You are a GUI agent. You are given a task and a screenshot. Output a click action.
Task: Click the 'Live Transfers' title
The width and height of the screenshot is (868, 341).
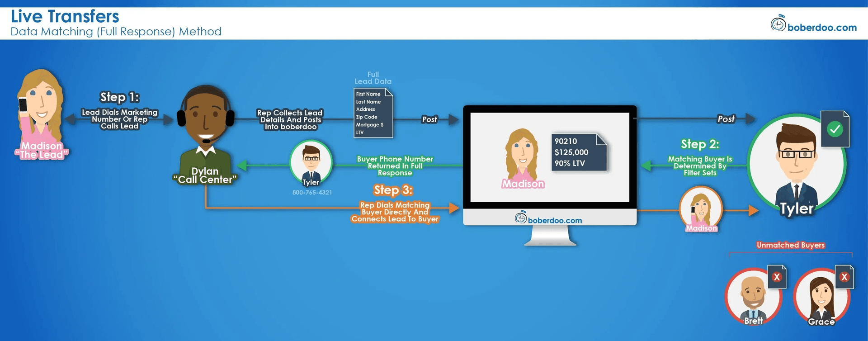click(x=65, y=16)
